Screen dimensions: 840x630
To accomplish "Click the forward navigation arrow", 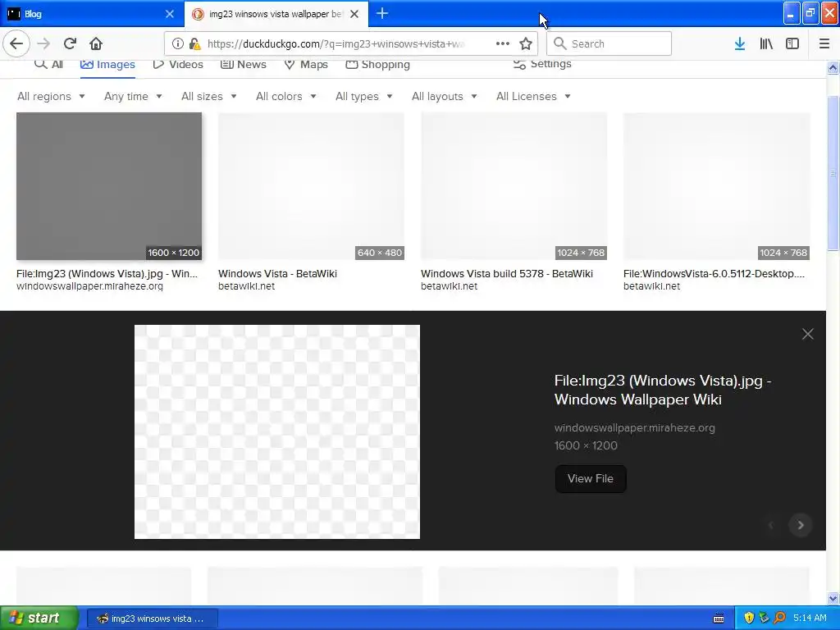I will [44, 43].
